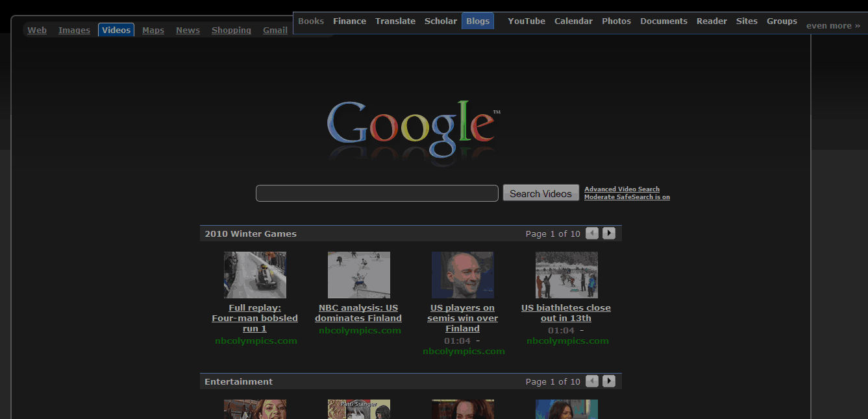Choose Photos in the more menu
Screen dimensions: 868x419
point(616,21)
